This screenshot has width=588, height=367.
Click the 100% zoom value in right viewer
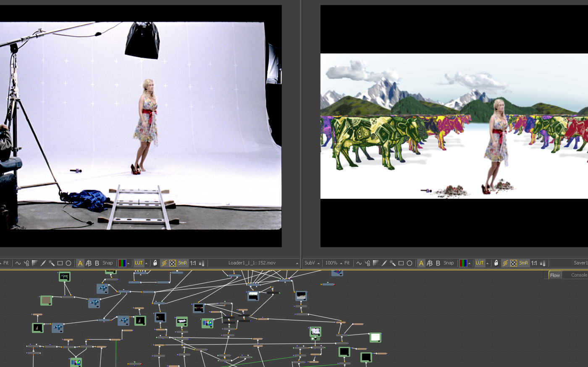click(331, 263)
